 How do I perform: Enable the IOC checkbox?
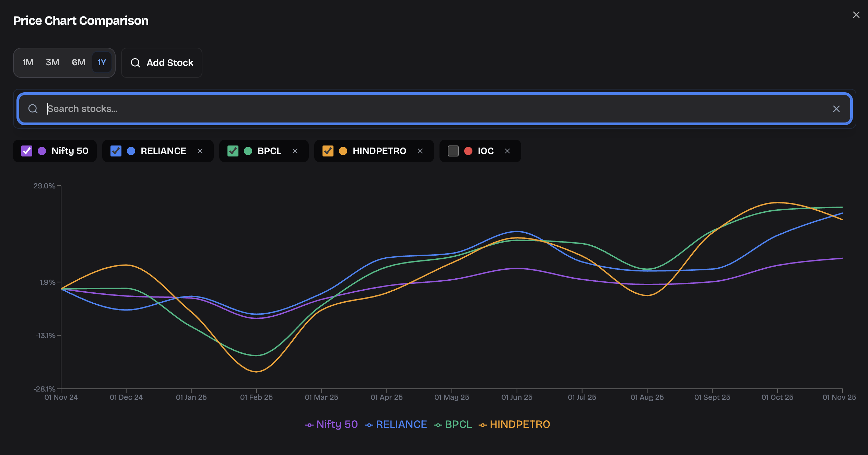click(453, 151)
